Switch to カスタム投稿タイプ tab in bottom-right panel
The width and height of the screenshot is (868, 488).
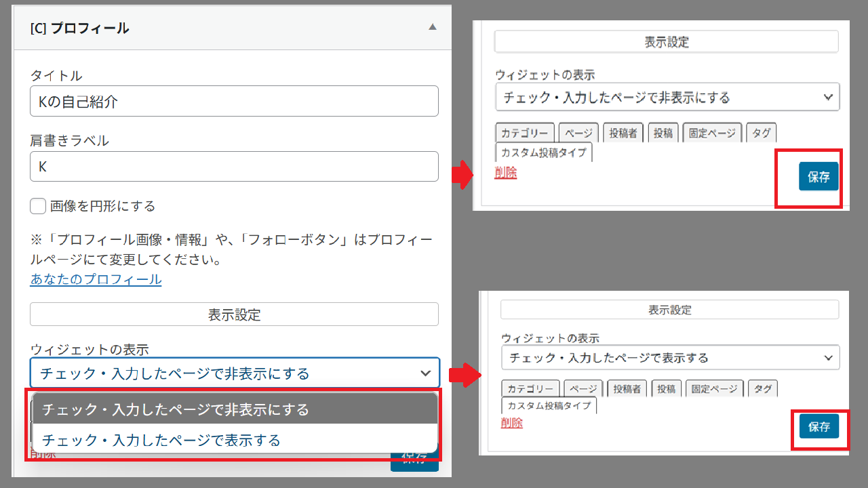click(x=549, y=406)
